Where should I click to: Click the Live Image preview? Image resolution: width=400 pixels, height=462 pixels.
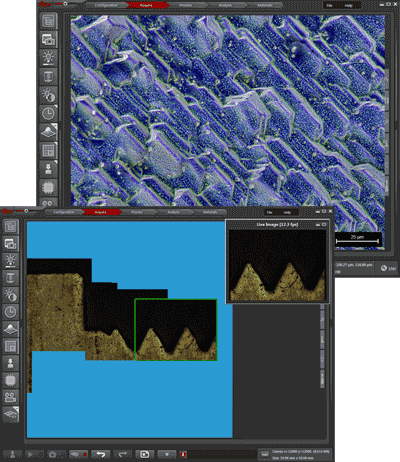coord(277,265)
